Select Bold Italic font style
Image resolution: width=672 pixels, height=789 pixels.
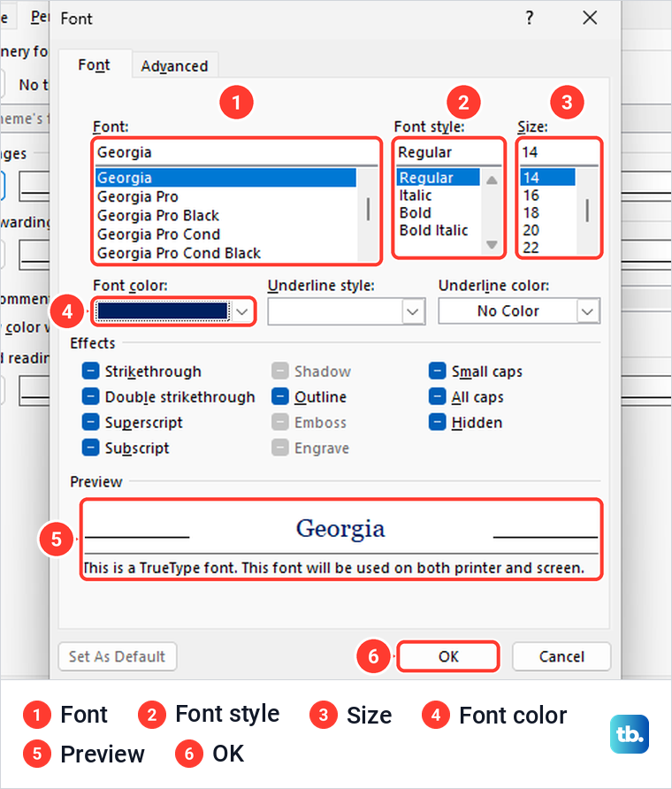(x=438, y=231)
